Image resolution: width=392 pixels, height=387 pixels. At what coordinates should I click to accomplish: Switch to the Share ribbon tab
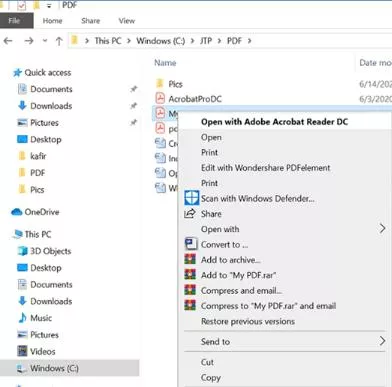tap(90, 21)
